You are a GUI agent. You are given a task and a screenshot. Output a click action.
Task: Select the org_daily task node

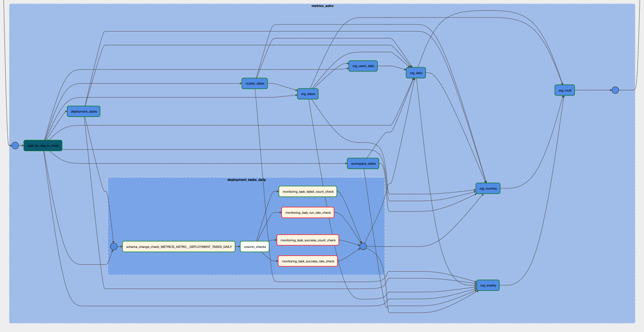415,73
